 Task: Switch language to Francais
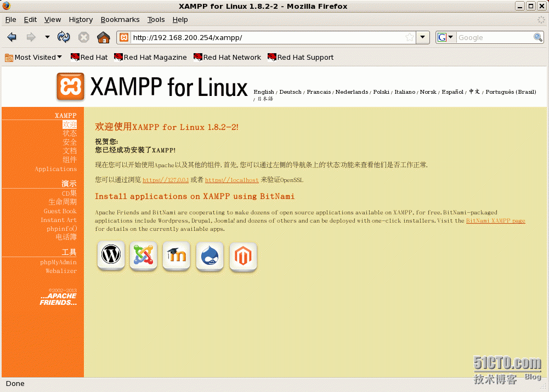coord(319,92)
